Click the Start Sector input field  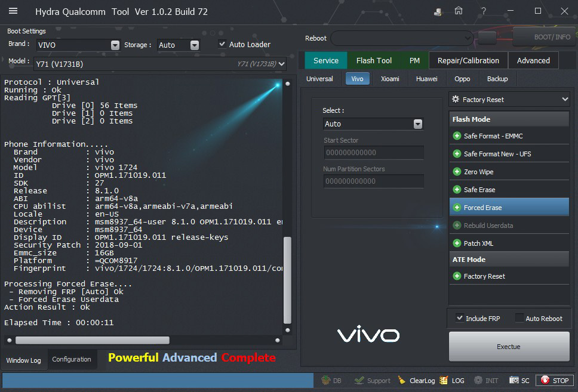click(x=374, y=153)
